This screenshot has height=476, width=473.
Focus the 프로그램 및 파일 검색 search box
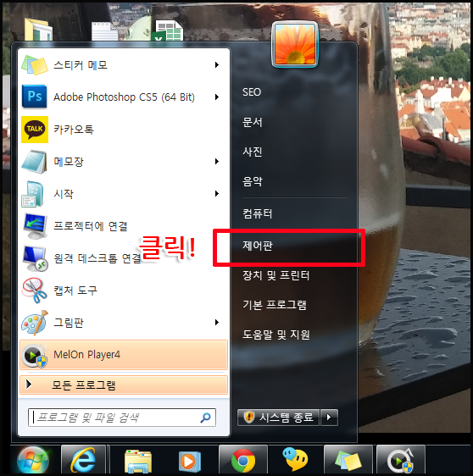[x=122, y=418]
